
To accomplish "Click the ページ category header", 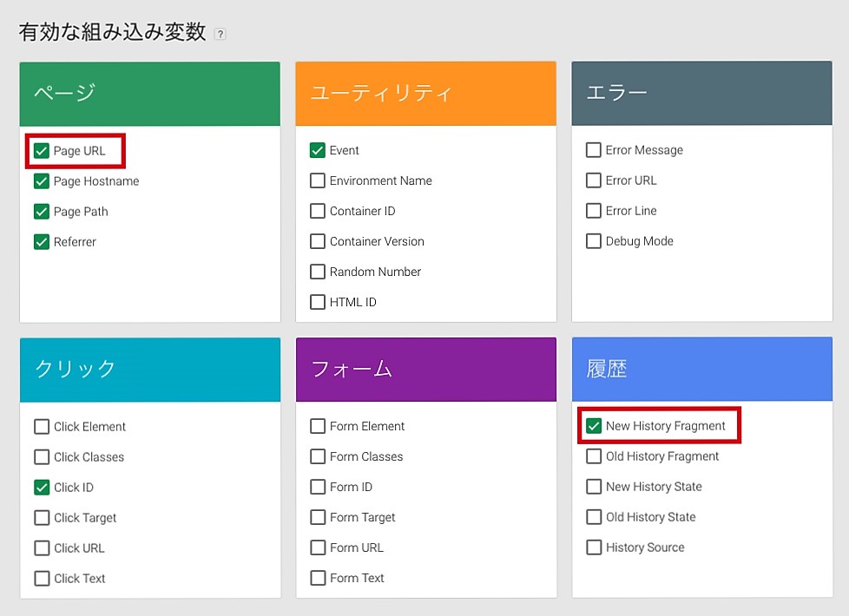I will click(150, 94).
